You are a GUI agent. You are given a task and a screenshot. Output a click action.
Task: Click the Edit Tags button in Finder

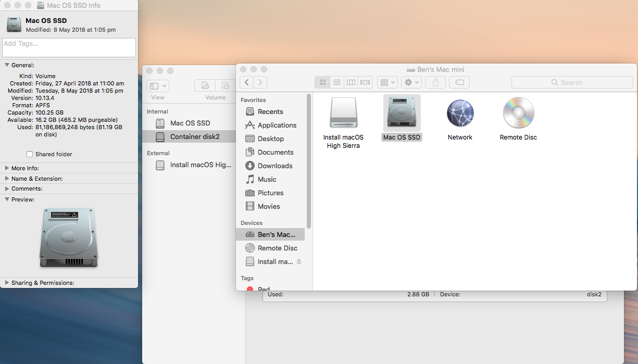[x=459, y=82]
